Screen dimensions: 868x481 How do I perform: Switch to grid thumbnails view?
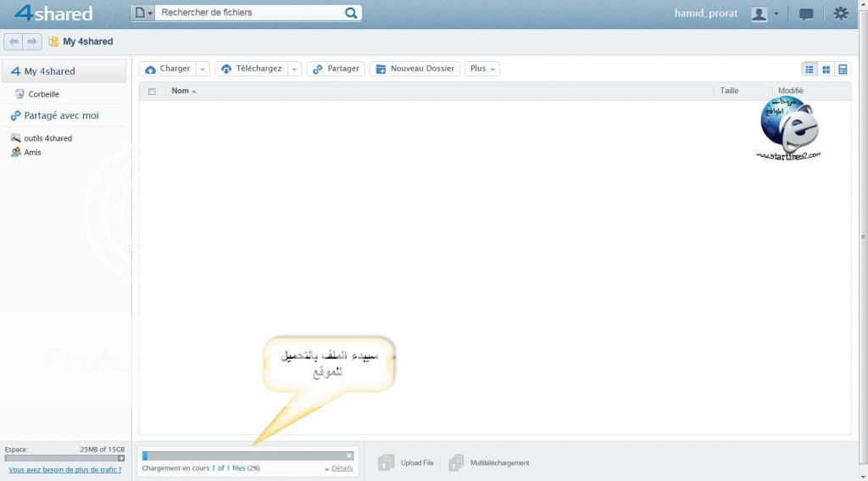pyautogui.click(x=826, y=69)
